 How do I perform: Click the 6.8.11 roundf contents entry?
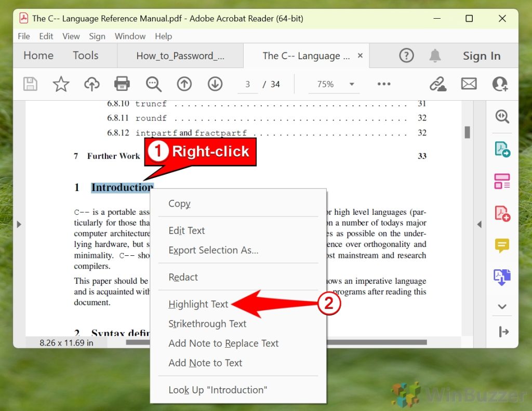267,118
